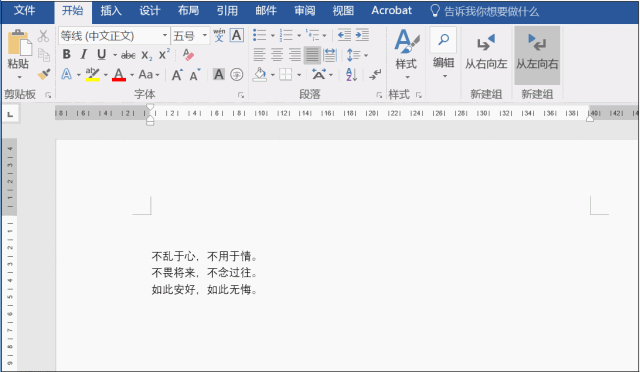Switch to the 插入 Insert tab
This screenshot has height=372, width=640.
point(111,11)
